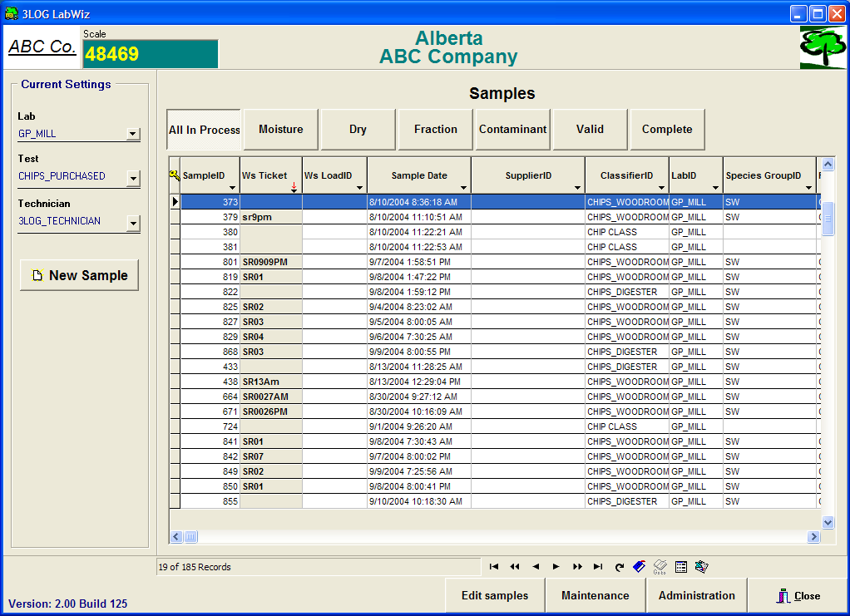Go to last record in navigator
850x616 pixels.
coord(598,567)
